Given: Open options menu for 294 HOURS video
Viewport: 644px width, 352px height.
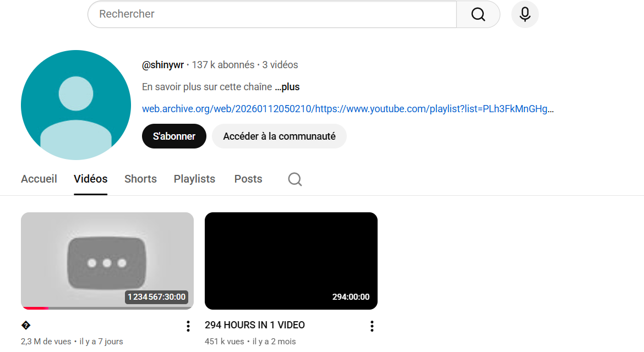Looking at the screenshot, I should pyautogui.click(x=372, y=326).
